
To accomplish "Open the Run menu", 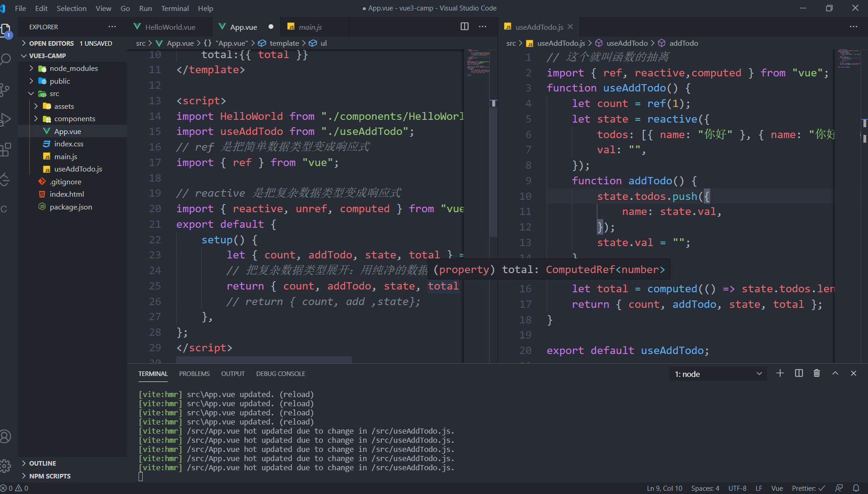I will pyautogui.click(x=145, y=8).
